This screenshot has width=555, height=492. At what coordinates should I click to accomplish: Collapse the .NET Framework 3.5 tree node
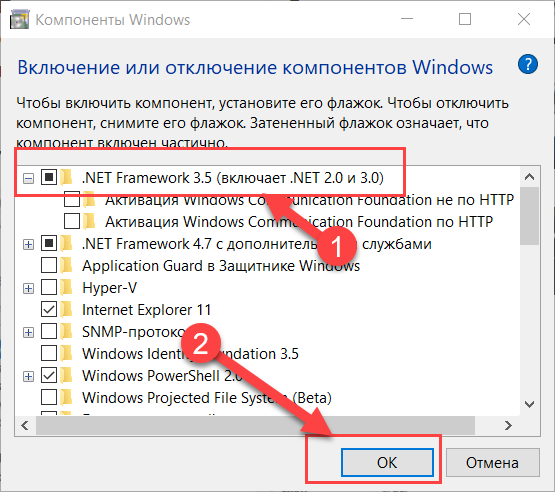pos(28,178)
